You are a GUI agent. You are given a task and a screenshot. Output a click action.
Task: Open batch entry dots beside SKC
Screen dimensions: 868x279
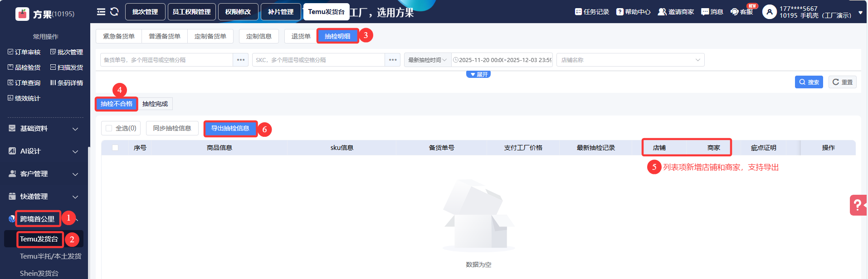393,60
